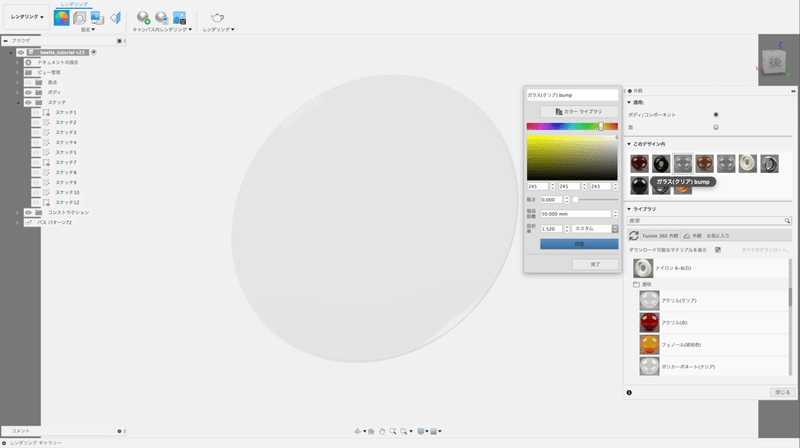800x448 pixels.
Task: Start In-canvas Render sphere with play icon
Action: coord(143,18)
